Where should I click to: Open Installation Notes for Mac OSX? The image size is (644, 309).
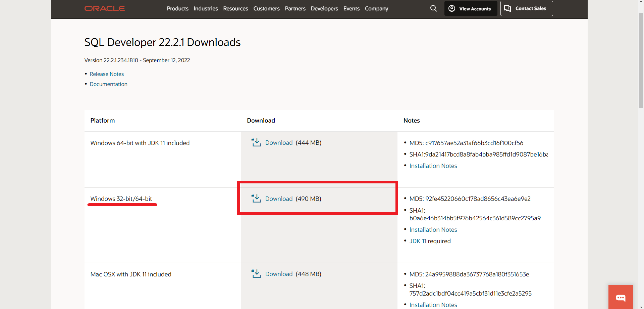click(433, 305)
